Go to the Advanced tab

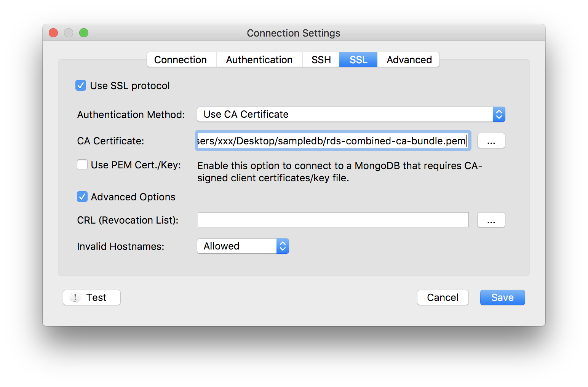409,60
